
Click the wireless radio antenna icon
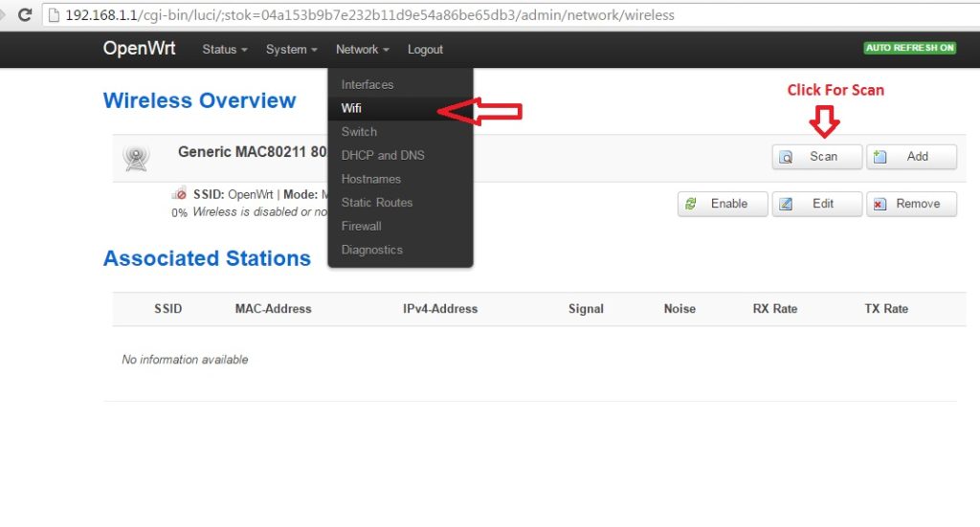137,158
